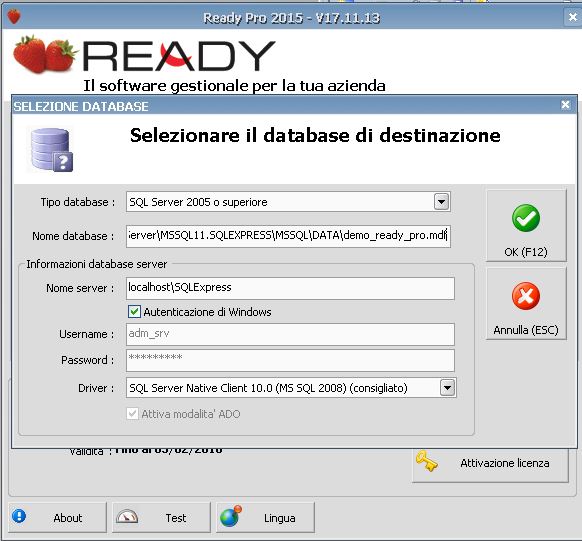Click the Test gauge icon
582x541 pixels.
click(127, 517)
